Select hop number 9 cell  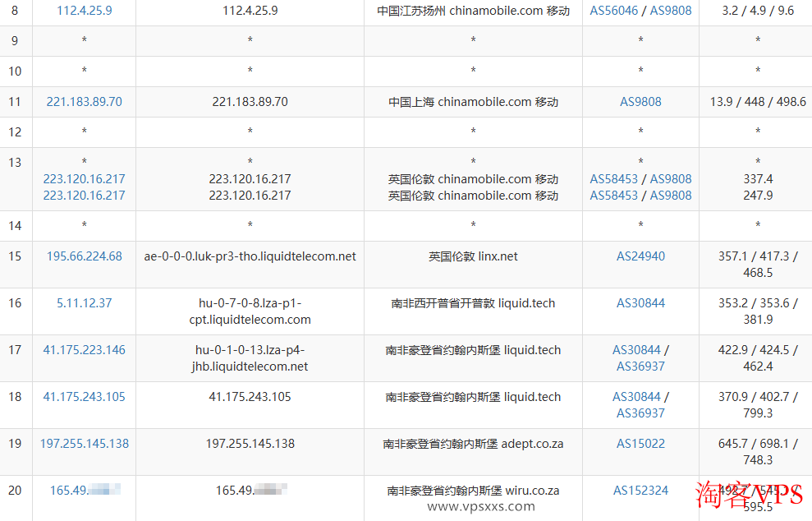click(x=15, y=41)
